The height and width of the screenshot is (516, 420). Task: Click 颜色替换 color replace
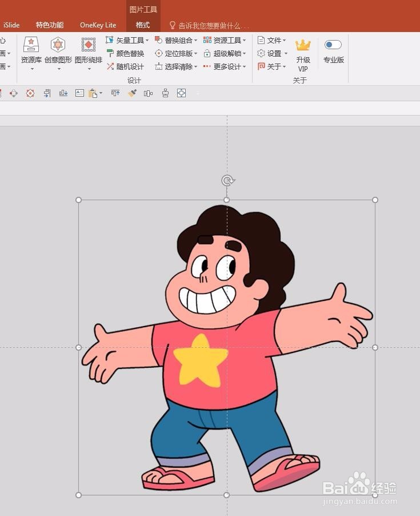[125, 53]
